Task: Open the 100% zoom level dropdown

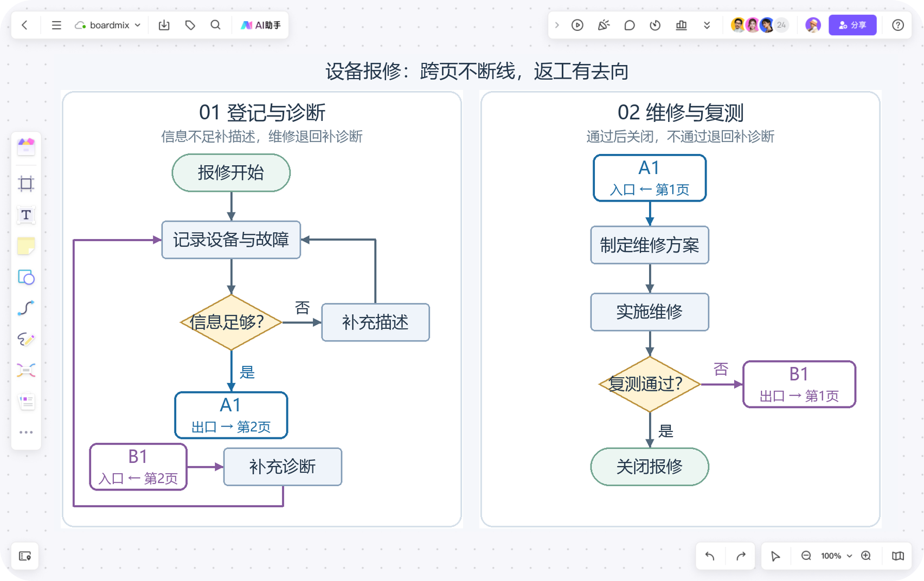Action: tap(836, 556)
